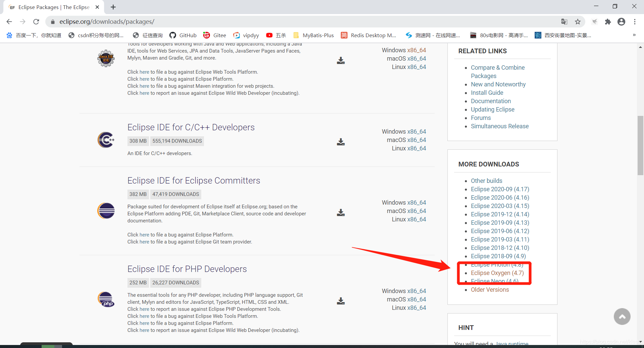Viewport: 644px width, 348px height.
Task: Download the Java EE IDE package icon
Action: (x=341, y=61)
